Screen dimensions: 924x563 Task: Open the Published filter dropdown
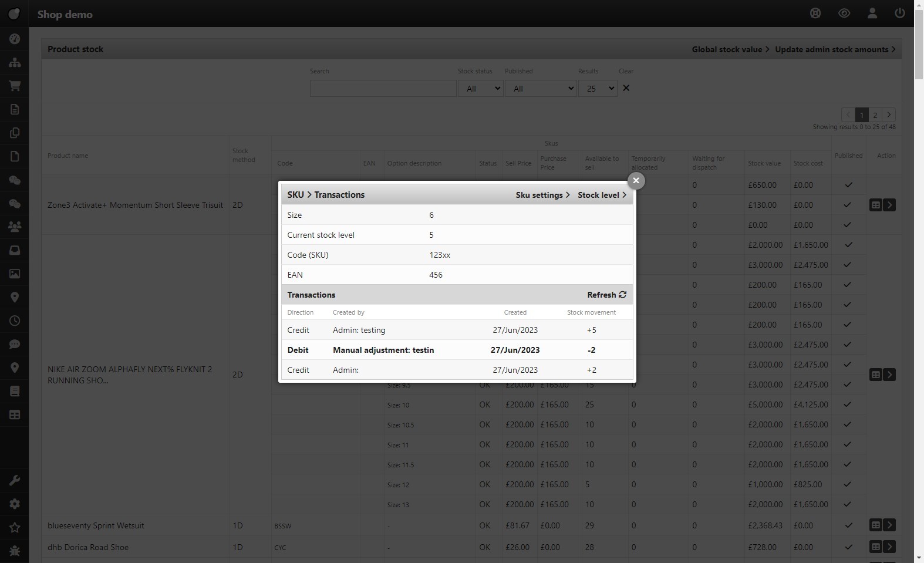540,89
